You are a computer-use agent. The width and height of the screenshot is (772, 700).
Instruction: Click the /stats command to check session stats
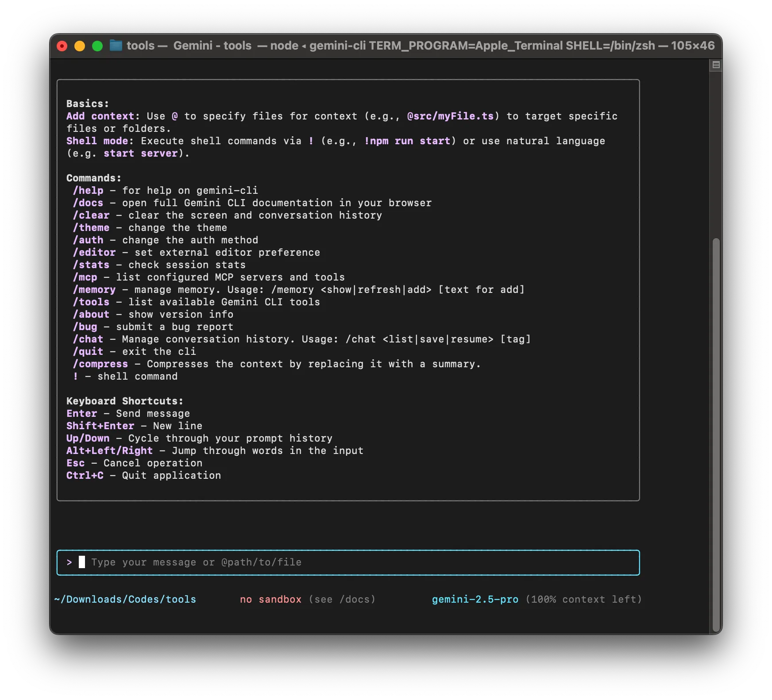[x=92, y=265]
